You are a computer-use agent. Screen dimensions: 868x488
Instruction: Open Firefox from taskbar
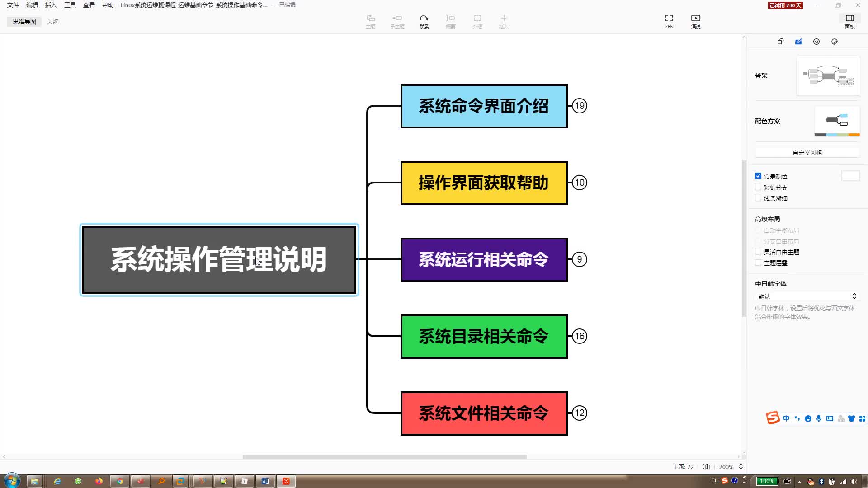[x=99, y=481]
